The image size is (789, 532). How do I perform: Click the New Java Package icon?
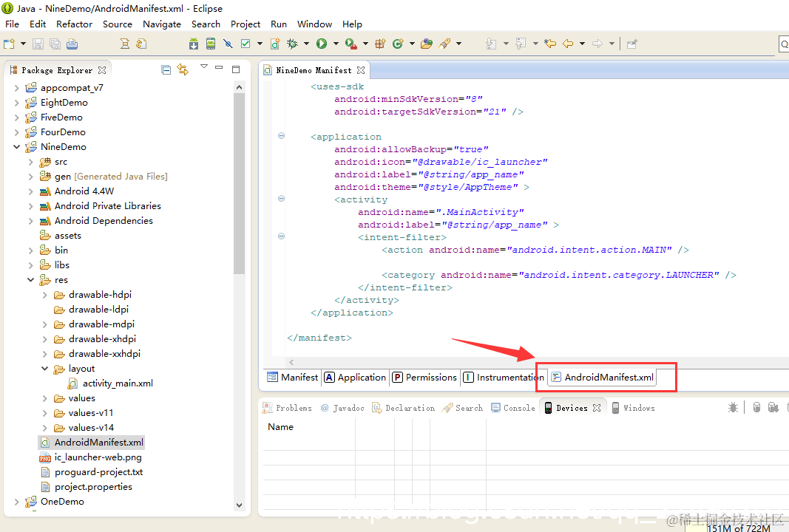tap(380, 44)
